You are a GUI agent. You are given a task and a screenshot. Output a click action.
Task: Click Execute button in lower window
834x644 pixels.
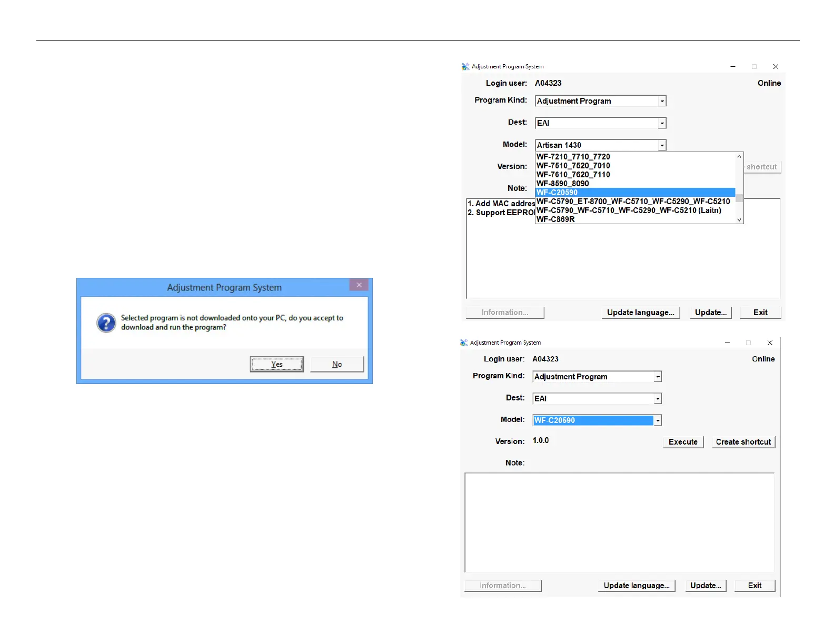pyautogui.click(x=683, y=442)
